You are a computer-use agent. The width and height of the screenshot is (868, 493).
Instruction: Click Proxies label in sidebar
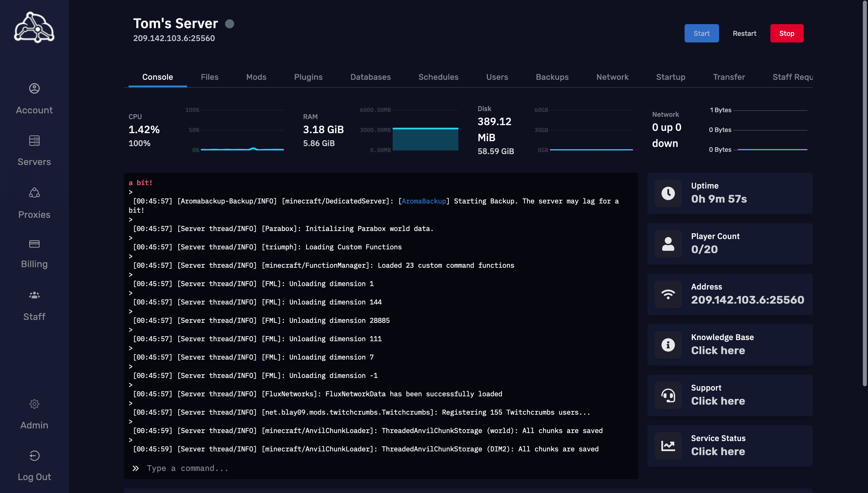[x=34, y=214]
